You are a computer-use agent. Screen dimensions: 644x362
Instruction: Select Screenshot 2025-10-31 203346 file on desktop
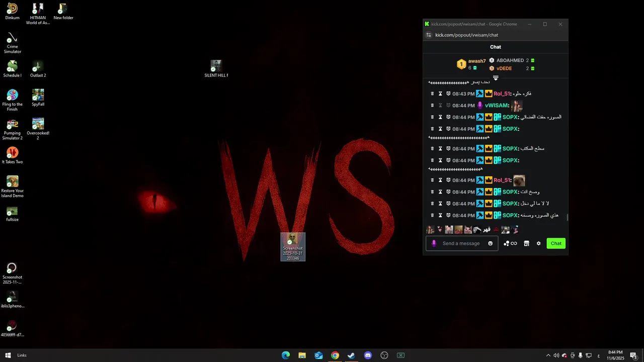(293, 246)
